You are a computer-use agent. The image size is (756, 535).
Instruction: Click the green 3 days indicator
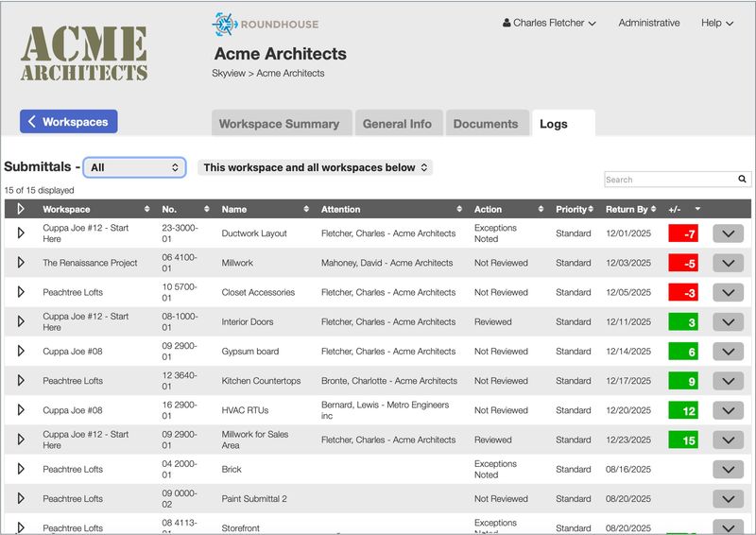click(683, 321)
